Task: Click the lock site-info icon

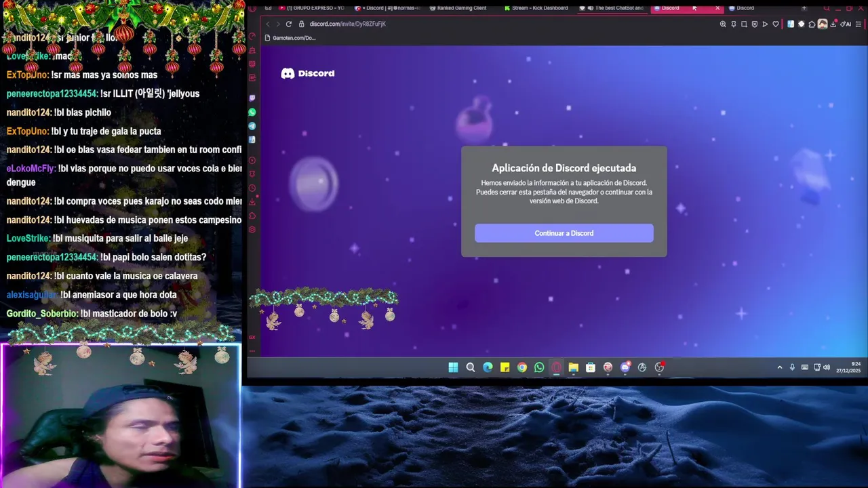Action: (x=302, y=24)
